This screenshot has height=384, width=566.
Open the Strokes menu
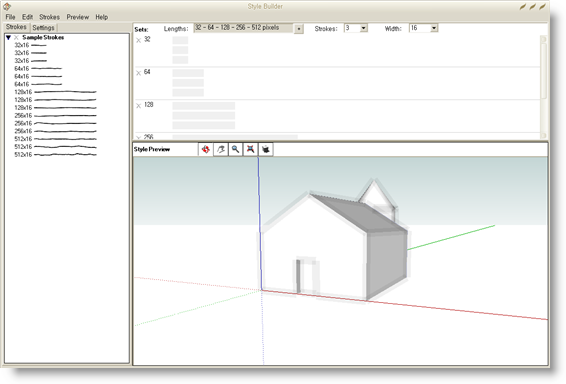49,17
